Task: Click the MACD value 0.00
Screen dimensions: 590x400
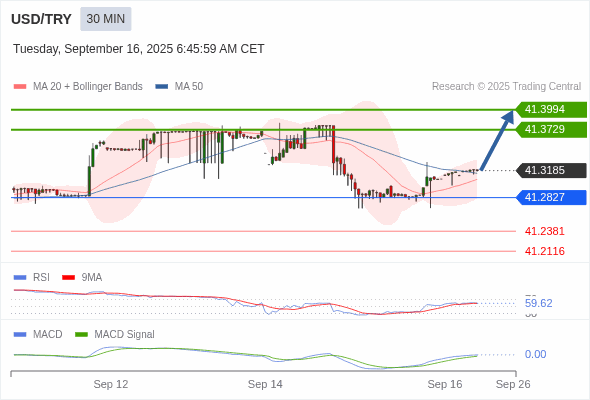Action: point(535,354)
